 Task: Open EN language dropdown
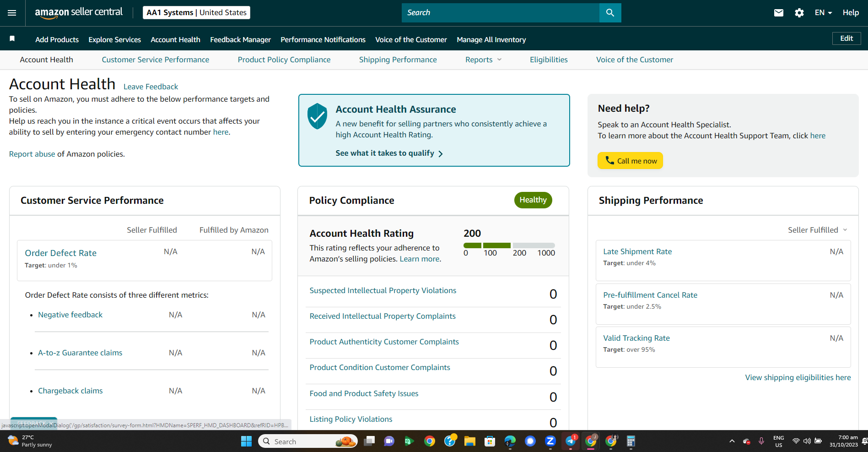[x=823, y=13]
